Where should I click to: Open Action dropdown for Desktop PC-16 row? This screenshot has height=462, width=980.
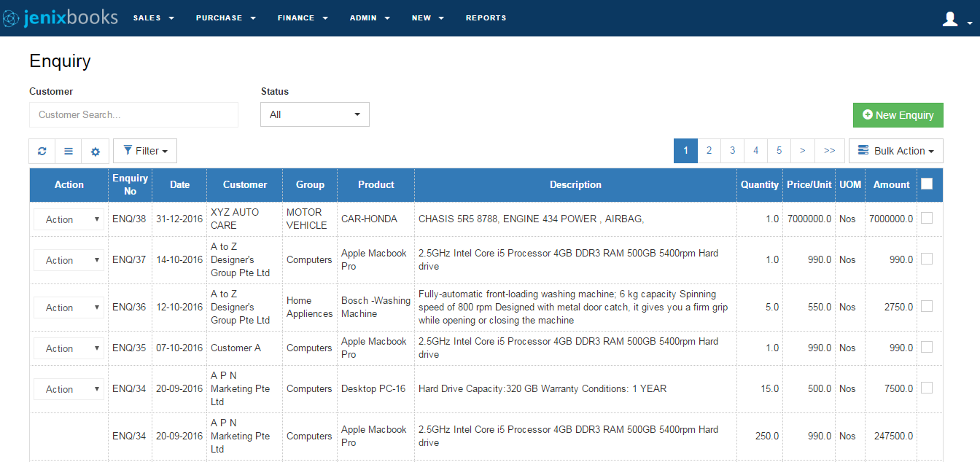point(69,389)
